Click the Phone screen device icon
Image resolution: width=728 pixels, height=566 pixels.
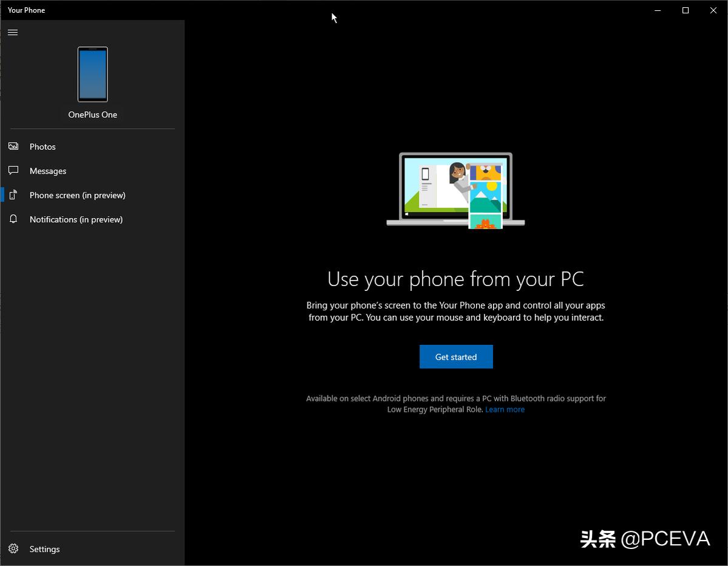(13, 195)
